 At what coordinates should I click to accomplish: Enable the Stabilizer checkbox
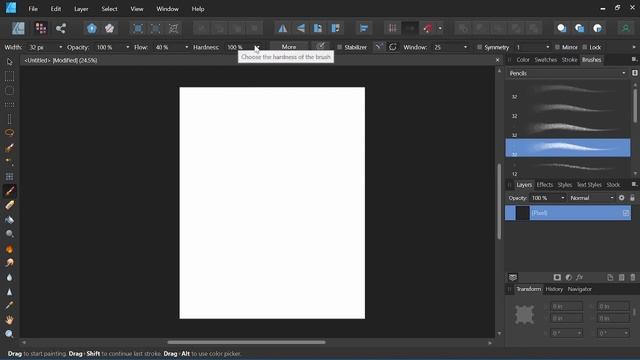[339, 47]
